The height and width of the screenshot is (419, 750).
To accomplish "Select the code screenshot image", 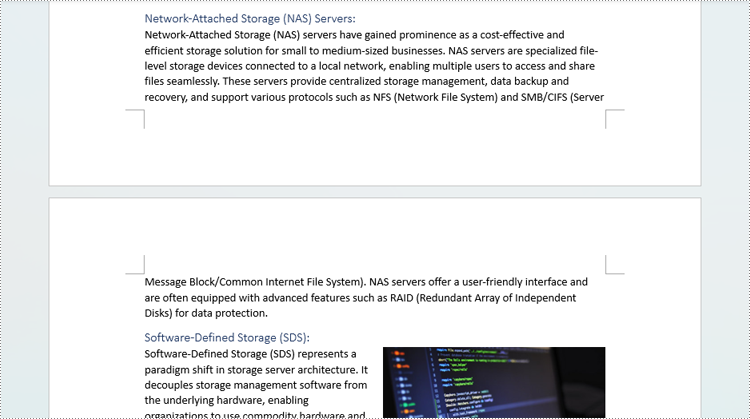I will pyautogui.click(x=494, y=382).
